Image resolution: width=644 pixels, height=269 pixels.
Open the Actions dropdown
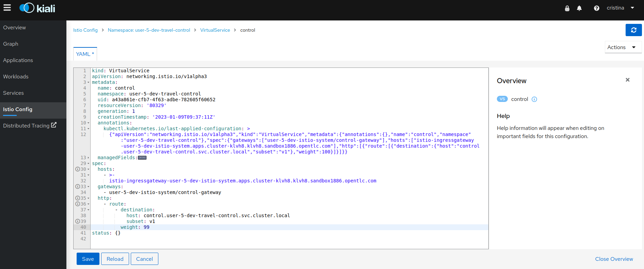coord(623,47)
